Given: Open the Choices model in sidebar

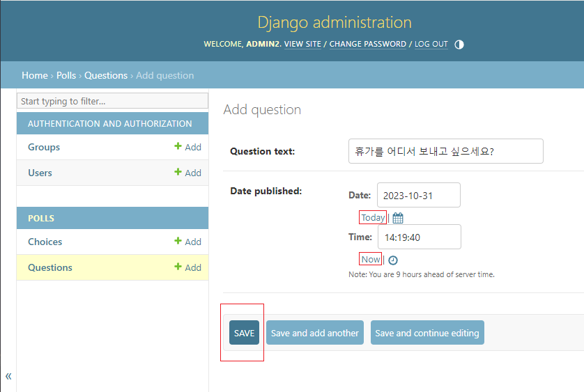Looking at the screenshot, I should pos(45,242).
